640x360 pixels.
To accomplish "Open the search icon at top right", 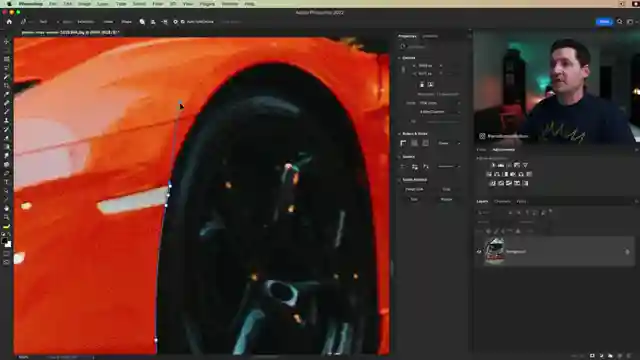I will pyautogui.click(x=620, y=22).
